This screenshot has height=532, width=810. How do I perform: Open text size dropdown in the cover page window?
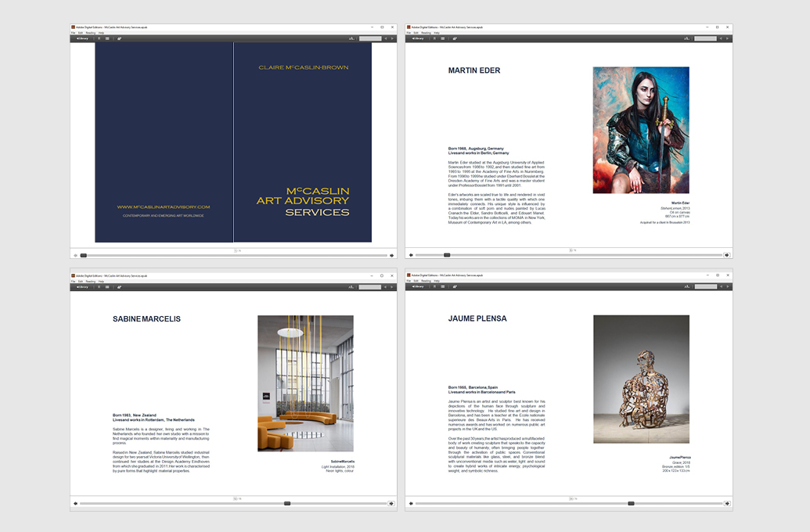pos(352,38)
